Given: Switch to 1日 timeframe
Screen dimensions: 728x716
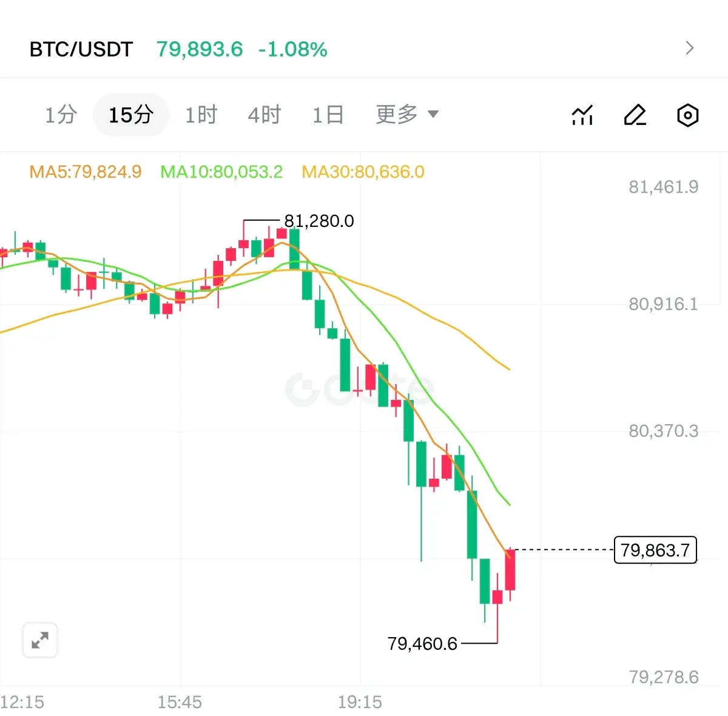Looking at the screenshot, I should coord(328,114).
